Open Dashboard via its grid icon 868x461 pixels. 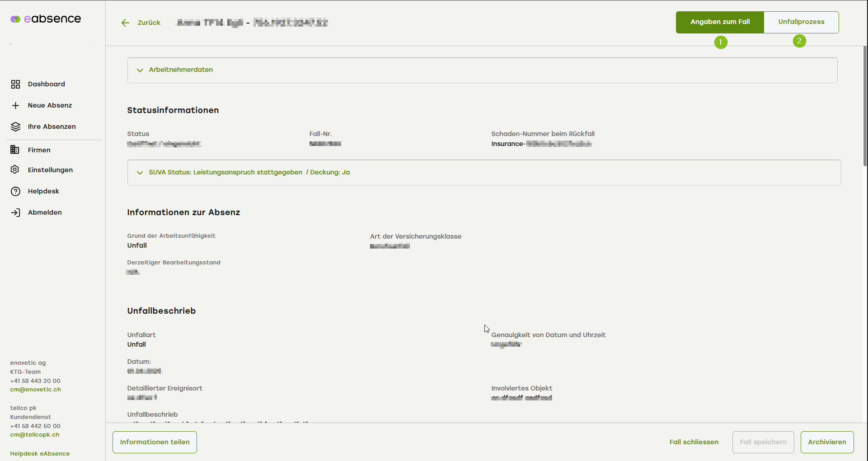(16, 84)
